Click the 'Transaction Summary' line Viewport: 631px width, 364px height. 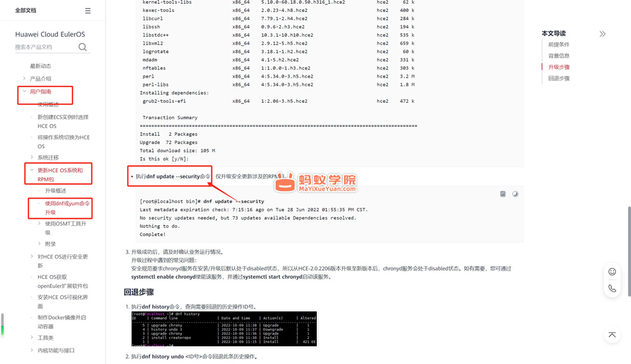pos(170,117)
